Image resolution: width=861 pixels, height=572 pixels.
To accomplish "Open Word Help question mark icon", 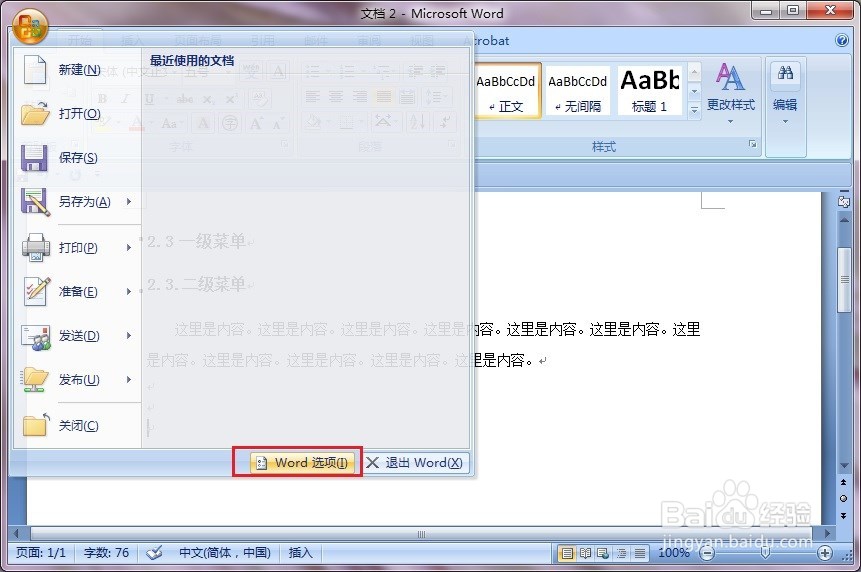I will (842, 40).
